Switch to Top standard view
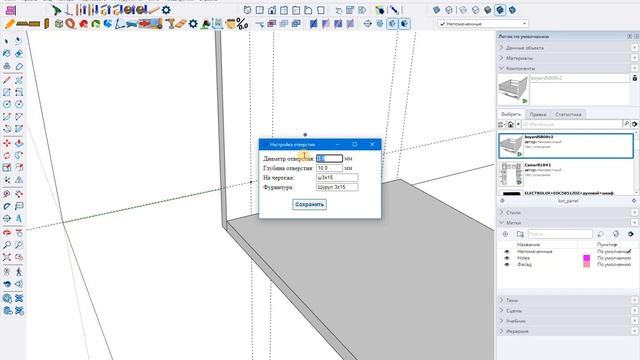The width and height of the screenshot is (640, 360). click(260, 10)
